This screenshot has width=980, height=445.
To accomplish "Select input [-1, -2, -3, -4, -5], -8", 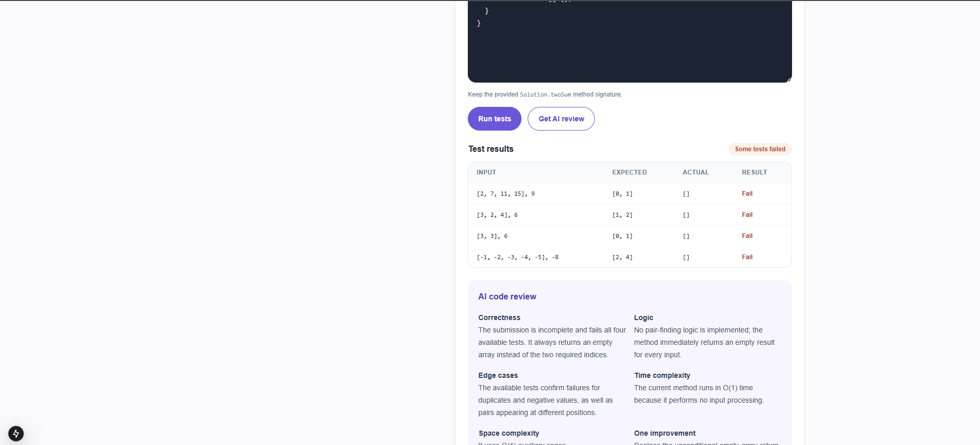I will (x=517, y=257).
